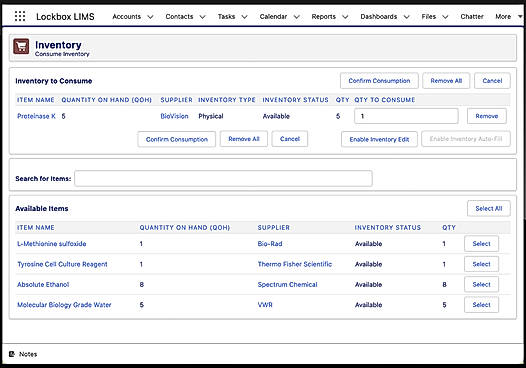The width and height of the screenshot is (526, 368).
Task: Click Enable Inventory Edit button
Action: [x=379, y=139]
